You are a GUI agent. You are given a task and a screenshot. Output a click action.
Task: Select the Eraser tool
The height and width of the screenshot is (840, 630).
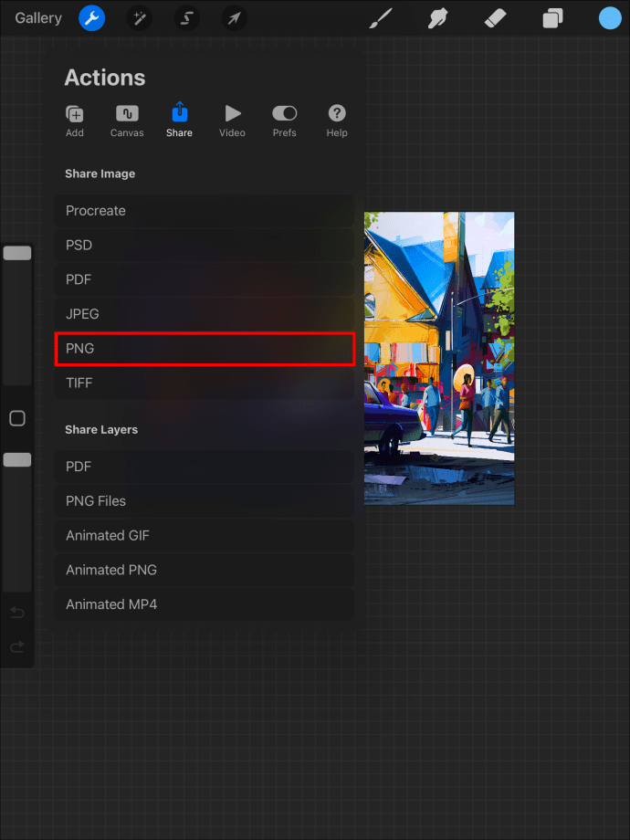point(495,18)
